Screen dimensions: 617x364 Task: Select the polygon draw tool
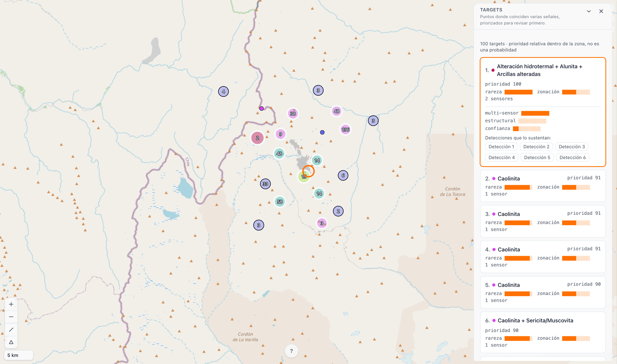pyautogui.click(x=11, y=342)
